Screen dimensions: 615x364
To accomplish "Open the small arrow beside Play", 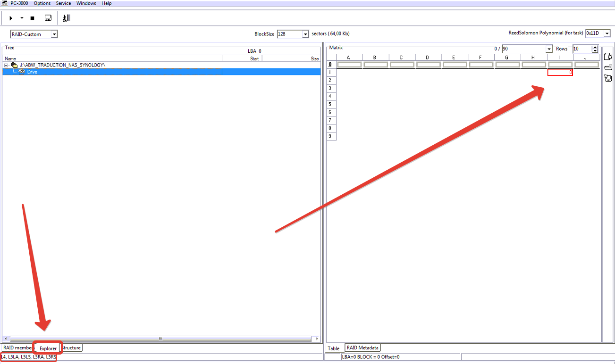I will (x=22, y=18).
